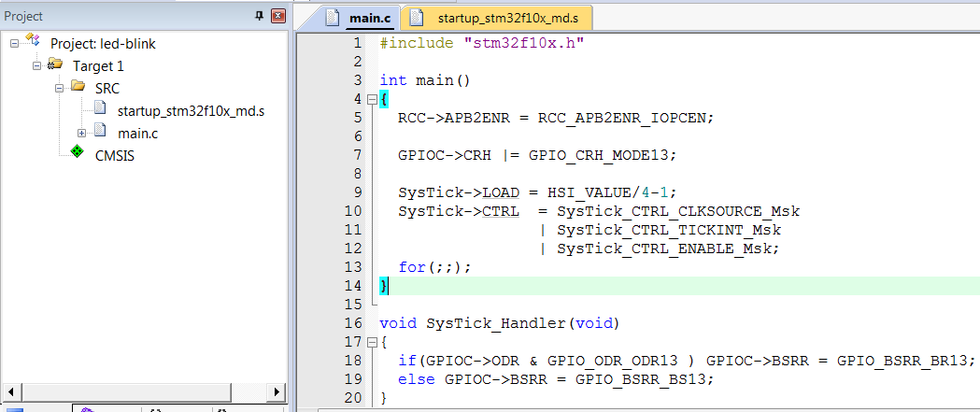Select the CMSIS item in project tree

click(114, 155)
